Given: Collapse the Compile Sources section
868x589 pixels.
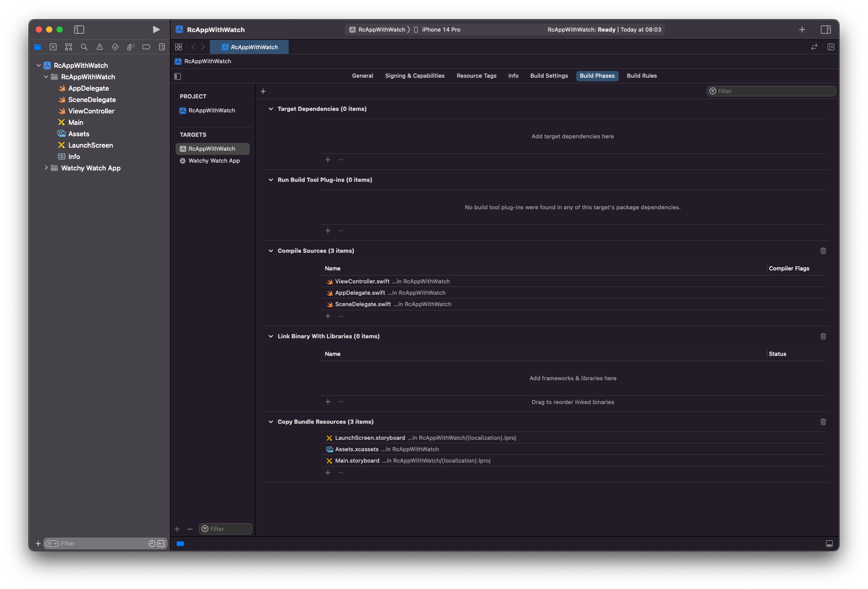Looking at the screenshot, I should tap(271, 250).
